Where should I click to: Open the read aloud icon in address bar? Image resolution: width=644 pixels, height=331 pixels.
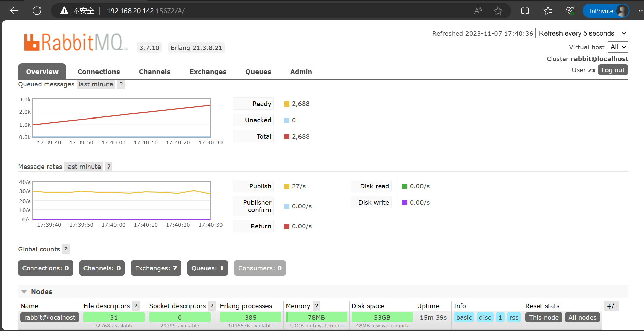pyautogui.click(x=478, y=11)
